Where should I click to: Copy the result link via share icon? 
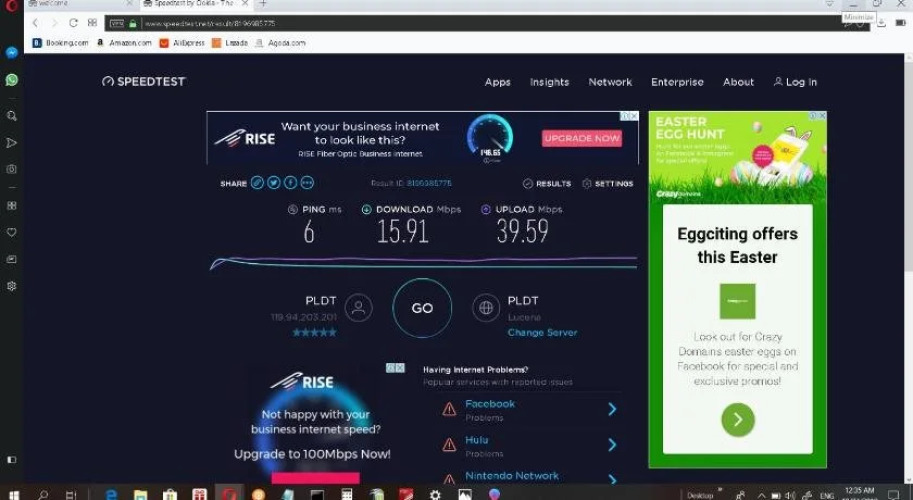257,183
